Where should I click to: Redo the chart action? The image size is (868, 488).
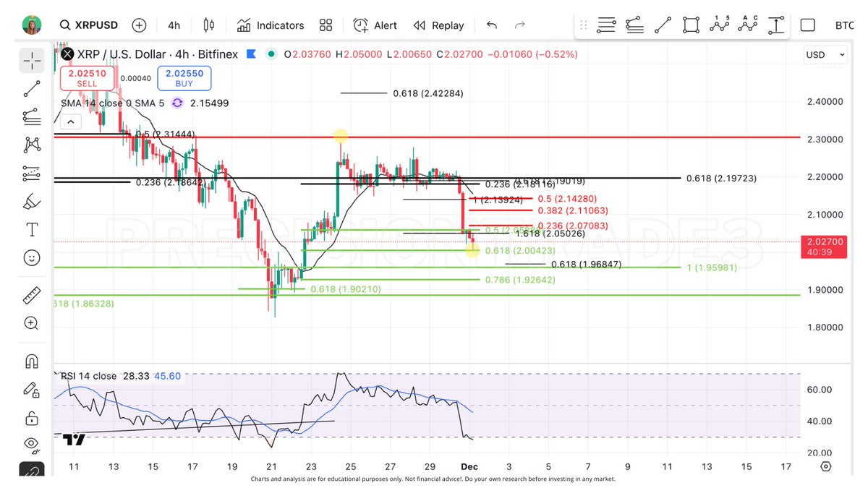pos(519,25)
